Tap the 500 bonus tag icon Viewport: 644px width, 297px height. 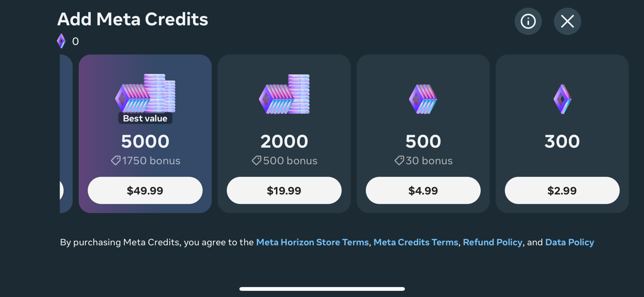256,161
